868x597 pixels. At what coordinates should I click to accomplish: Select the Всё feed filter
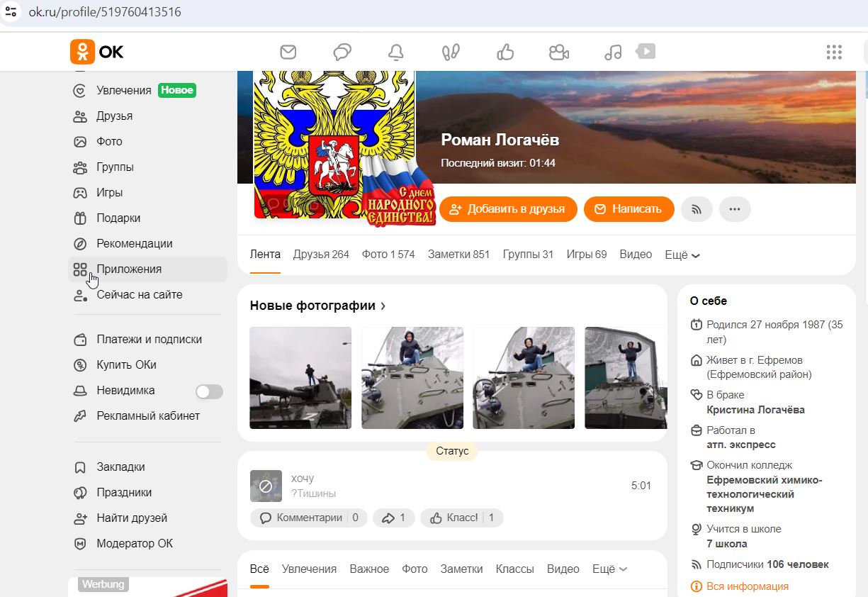[259, 569]
